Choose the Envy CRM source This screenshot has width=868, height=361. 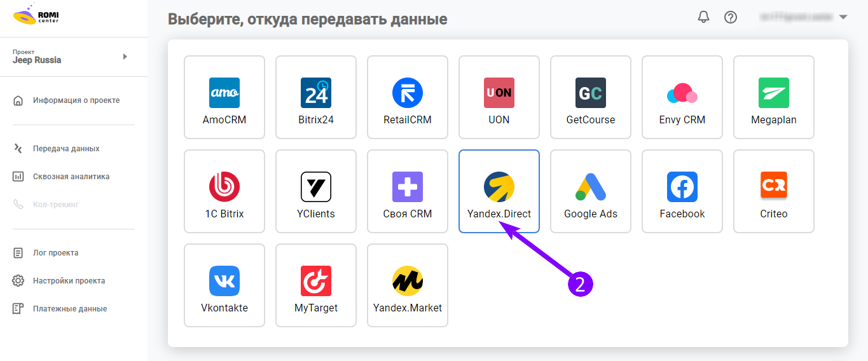point(682,97)
